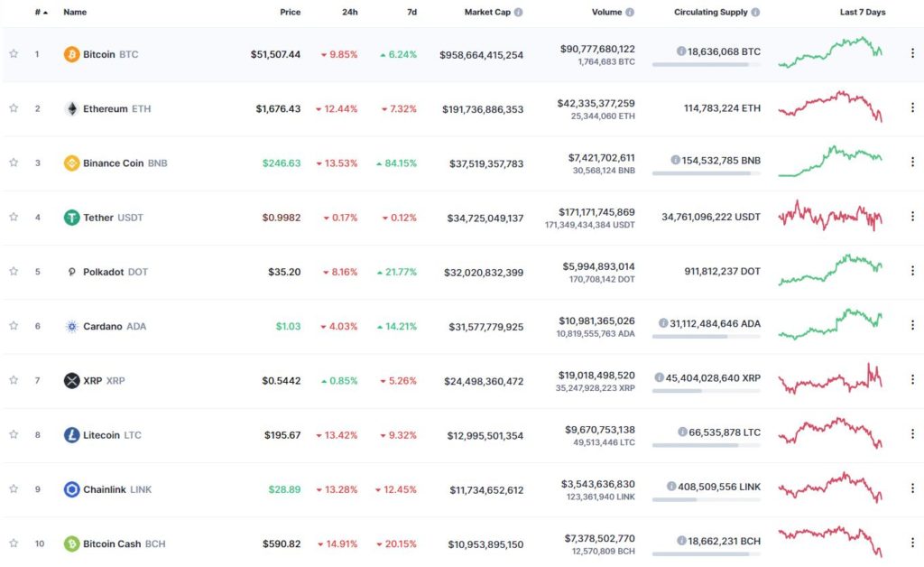Click the Litecoin logo icon
This screenshot has width=924, height=567.
tap(71, 435)
